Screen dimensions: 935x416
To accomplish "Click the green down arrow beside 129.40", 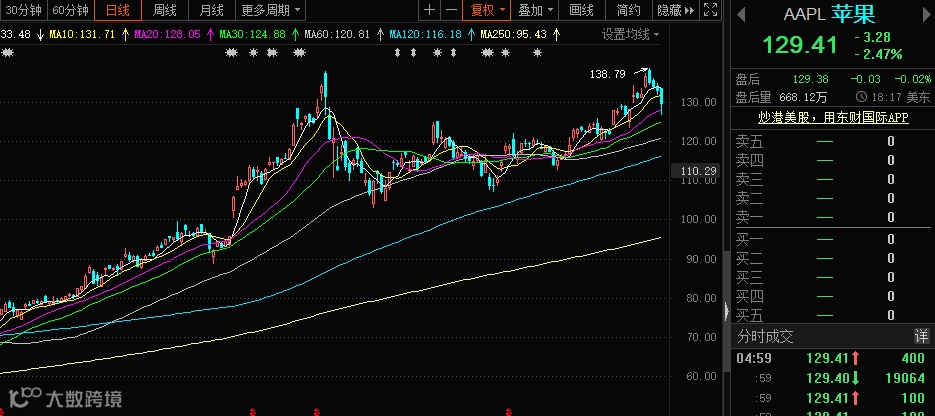I will click(856, 378).
